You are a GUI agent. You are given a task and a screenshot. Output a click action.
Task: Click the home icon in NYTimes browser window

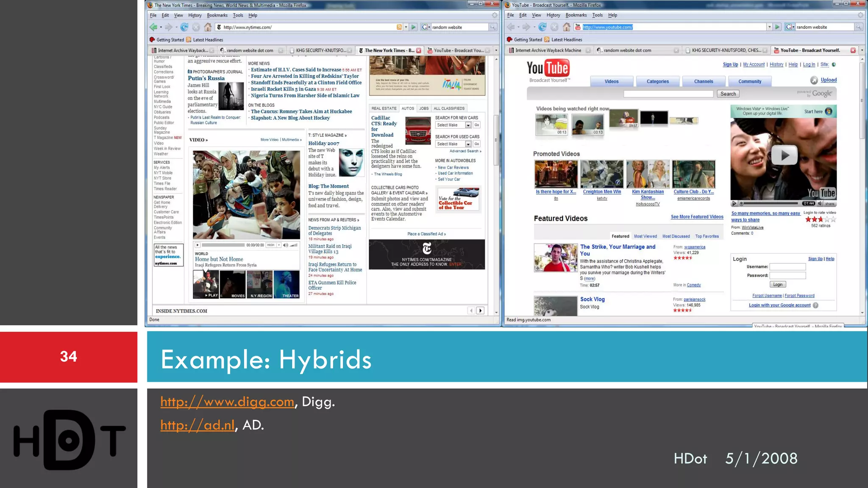(208, 27)
